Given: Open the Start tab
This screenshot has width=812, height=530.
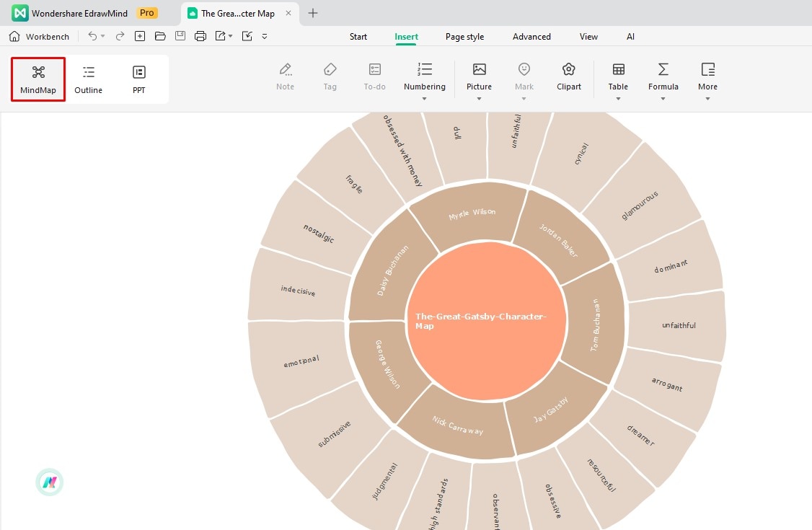Looking at the screenshot, I should (x=358, y=37).
